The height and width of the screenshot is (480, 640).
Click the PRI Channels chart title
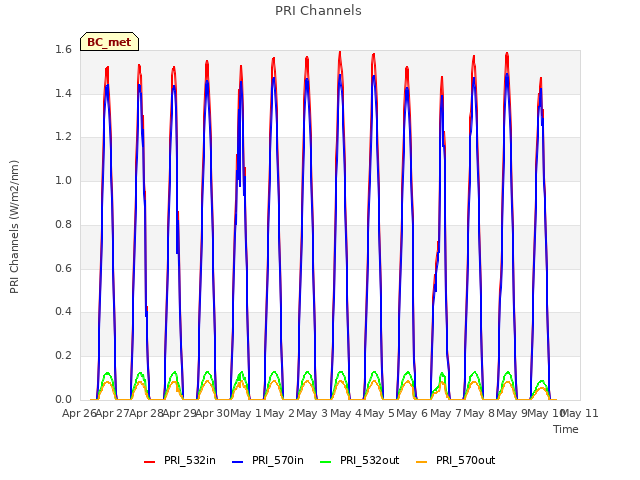[318, 11]
